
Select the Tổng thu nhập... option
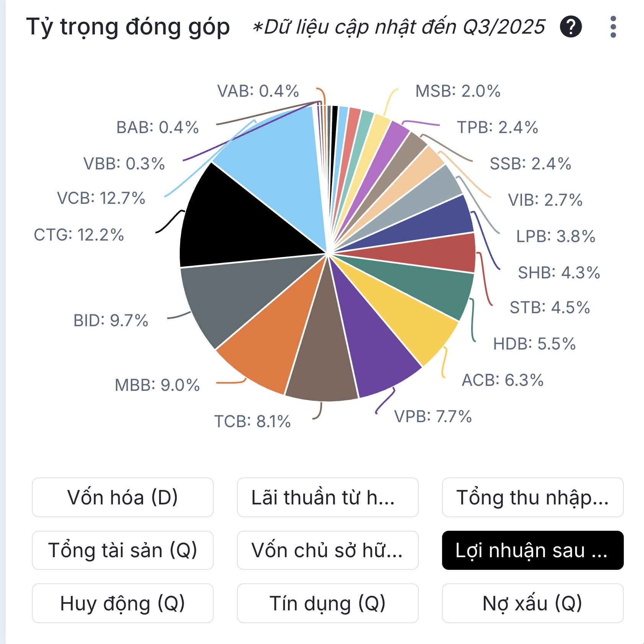tap(532, 497)
